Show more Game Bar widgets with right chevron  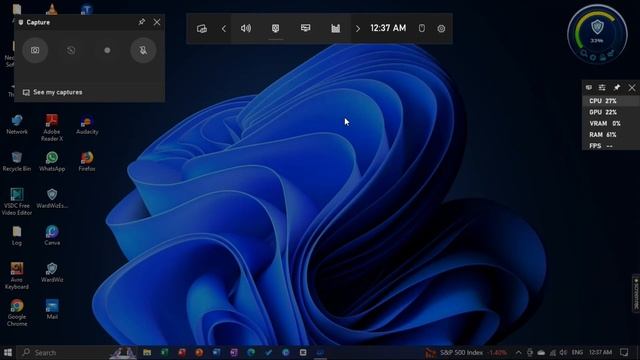pyautogui.click(x=358, y=29)
